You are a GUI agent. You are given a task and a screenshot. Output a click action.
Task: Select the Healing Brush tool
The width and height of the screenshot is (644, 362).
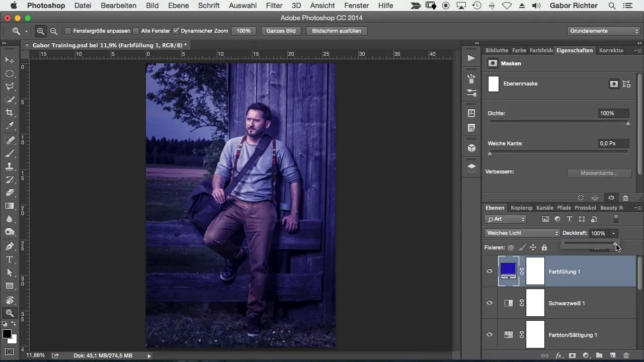(x=10, y=140)
